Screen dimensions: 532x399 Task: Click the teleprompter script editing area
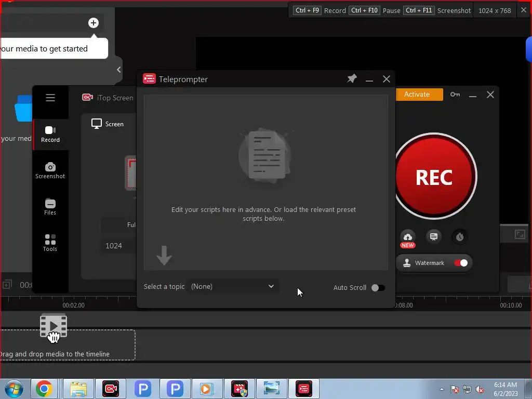(x=266, y=182)
